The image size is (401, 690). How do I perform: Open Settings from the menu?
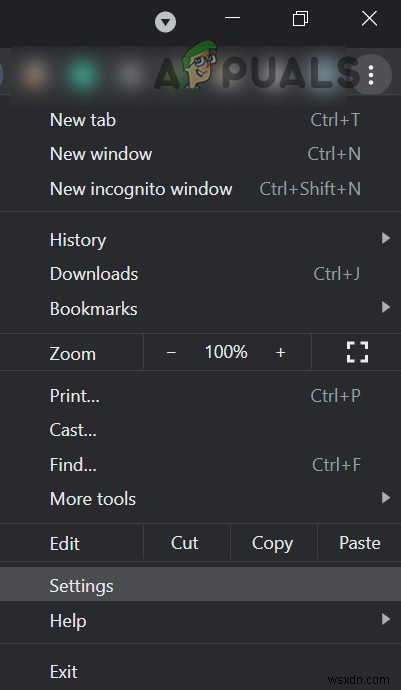[x=200, y=586]
